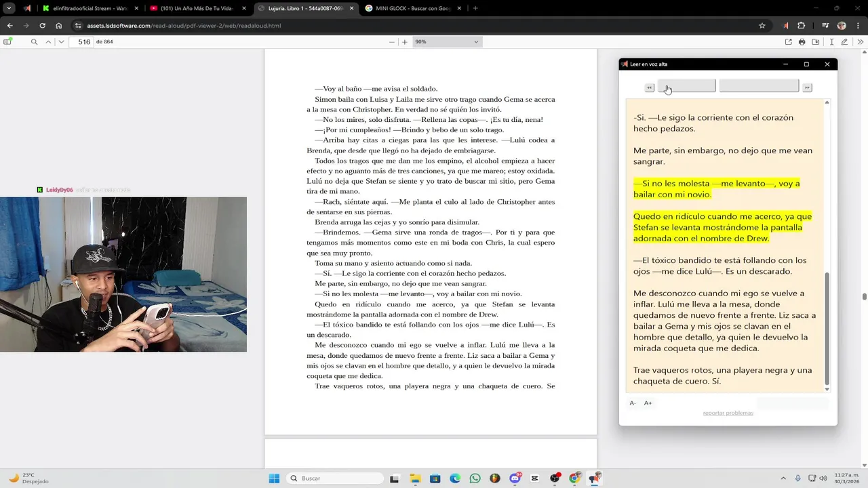Increase text size with A+ button
Viewport: 868px width, 488px height.
click(x=648, y=403)
